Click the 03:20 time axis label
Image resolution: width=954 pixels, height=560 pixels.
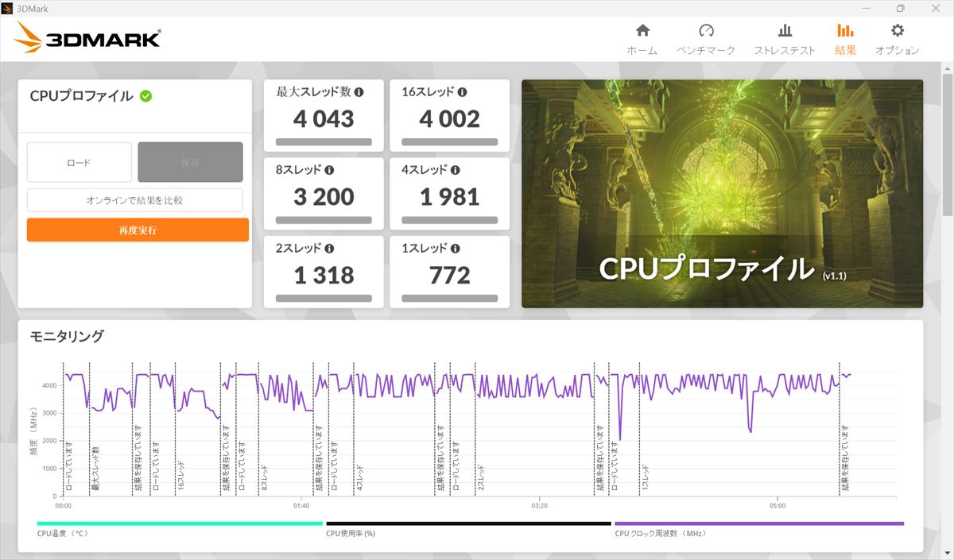coord(539,505)
